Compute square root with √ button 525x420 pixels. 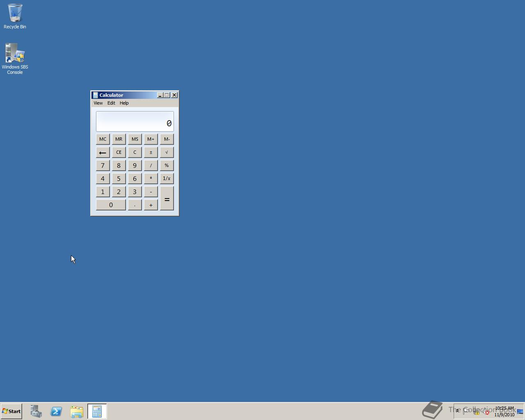pos(167,152)
